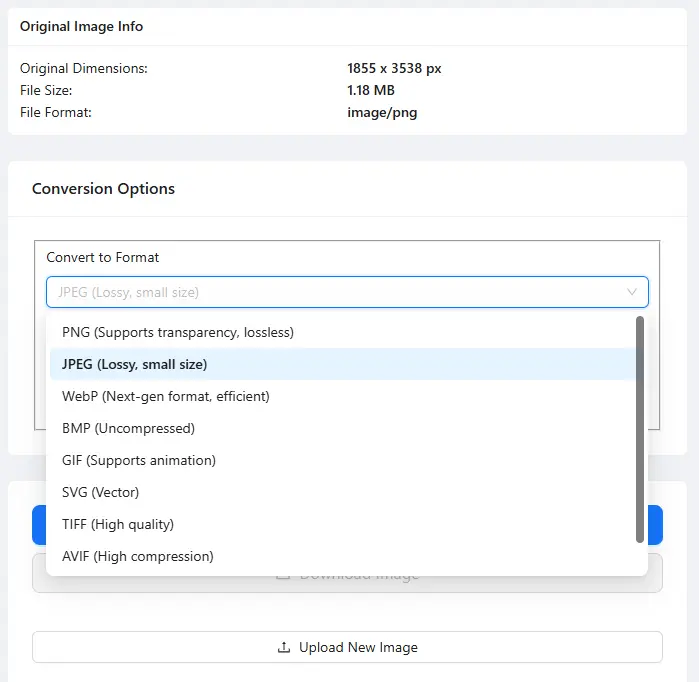699x682 pixels.
Task: Click the Original Image Info heading
Action: 81,27
